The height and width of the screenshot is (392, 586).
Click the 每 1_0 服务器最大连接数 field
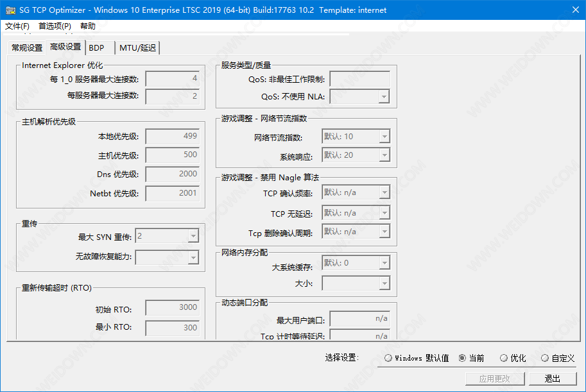pyautogui.click(x=173, y=79)
